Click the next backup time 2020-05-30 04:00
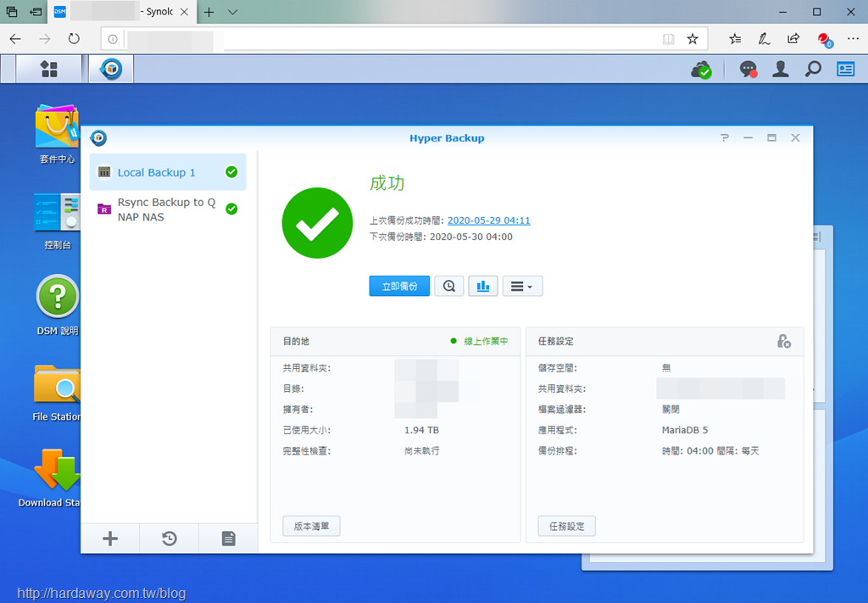Screen dimensions: 868x603 coord(471,237)
